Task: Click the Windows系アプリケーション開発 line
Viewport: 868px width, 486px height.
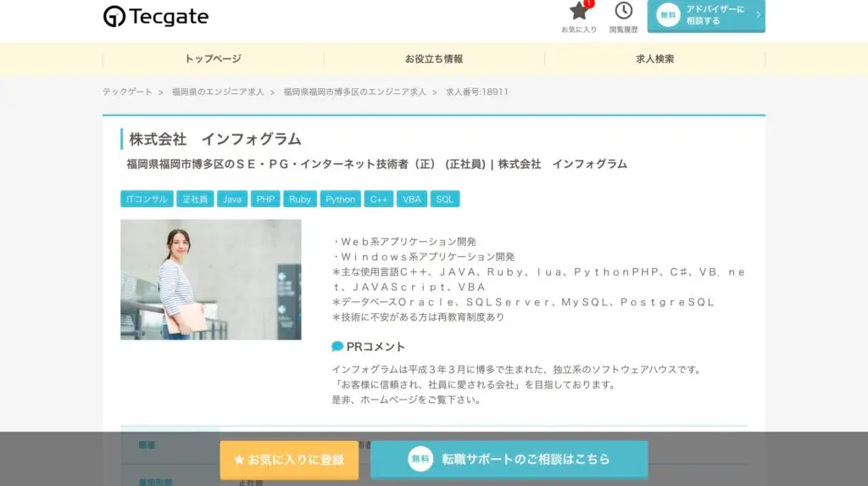Action: pos(424,257)
